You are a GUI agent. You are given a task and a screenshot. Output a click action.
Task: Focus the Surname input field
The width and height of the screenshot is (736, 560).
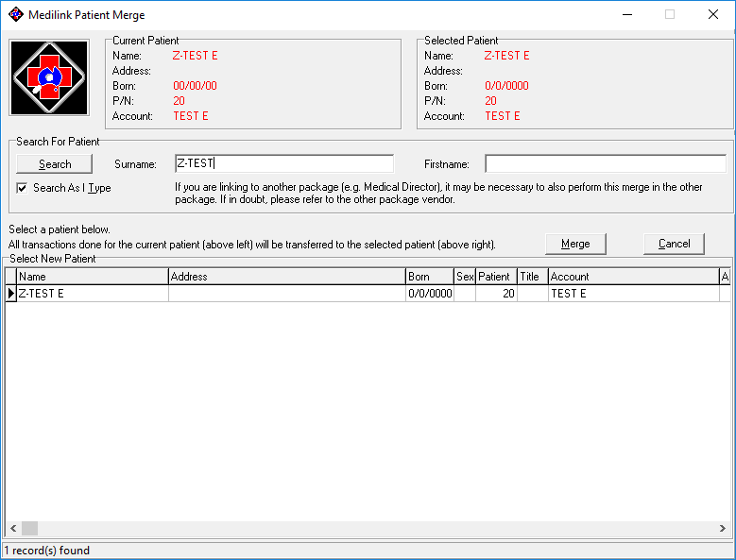[284, 163]
